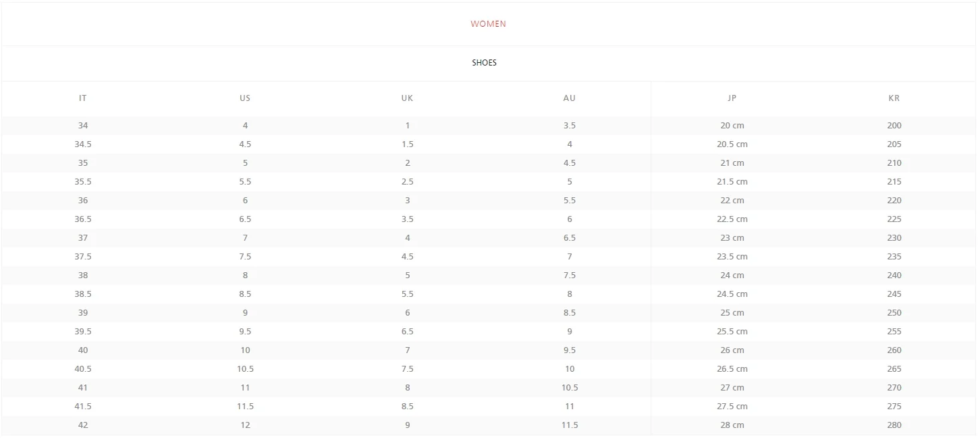Click US size 10.5 cell
The height and width of the screenshot is (440, 980).
pos(245,369)
